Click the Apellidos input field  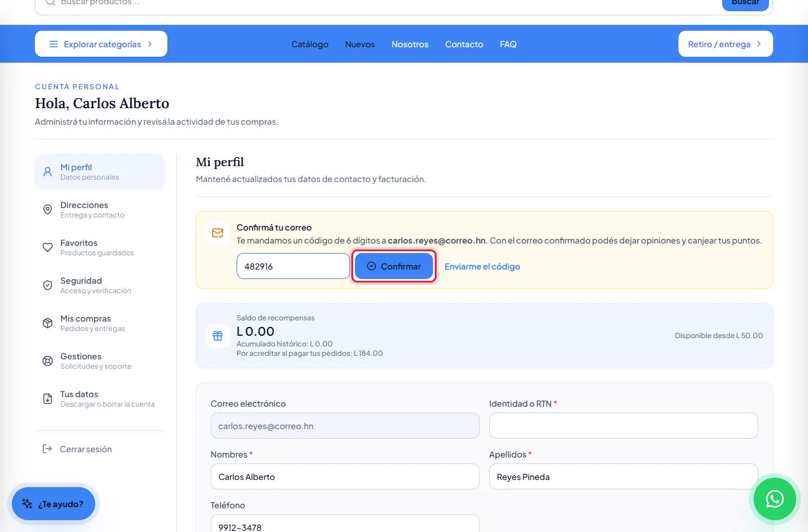tap(623, 476)
